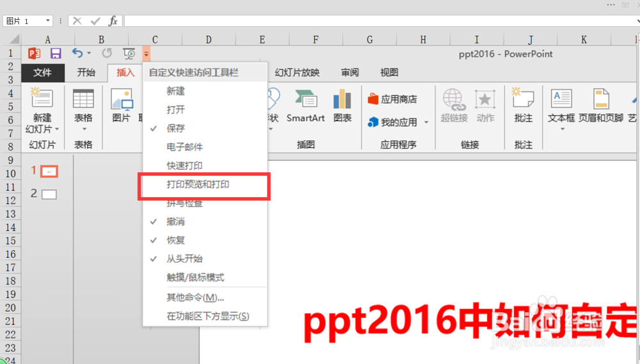This screenshot has height=364, width=640.
Task: Uncheck 从头开始 in the menu
Action: 205,258
